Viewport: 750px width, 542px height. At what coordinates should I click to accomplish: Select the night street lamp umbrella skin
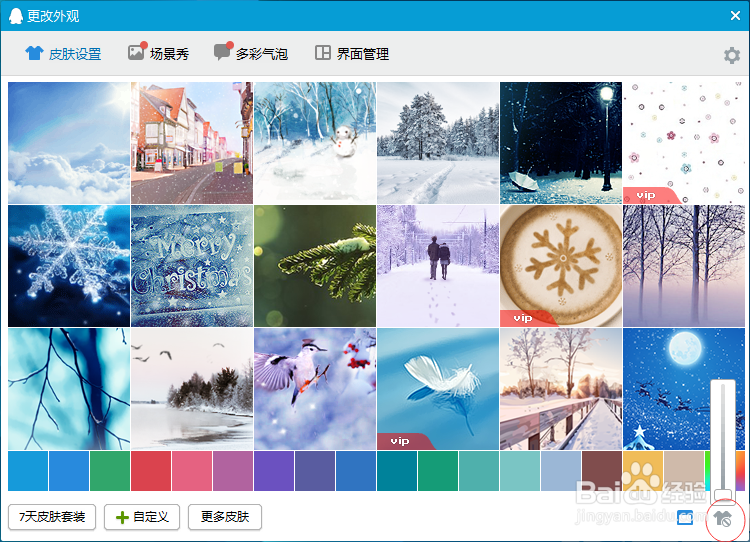coord(561,143)
